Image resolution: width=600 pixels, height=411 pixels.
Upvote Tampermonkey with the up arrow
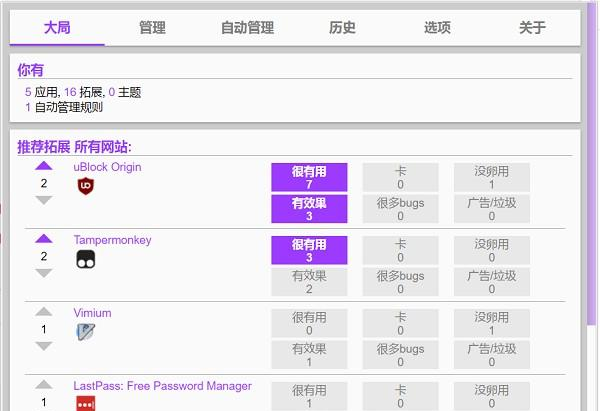point(44,238)
